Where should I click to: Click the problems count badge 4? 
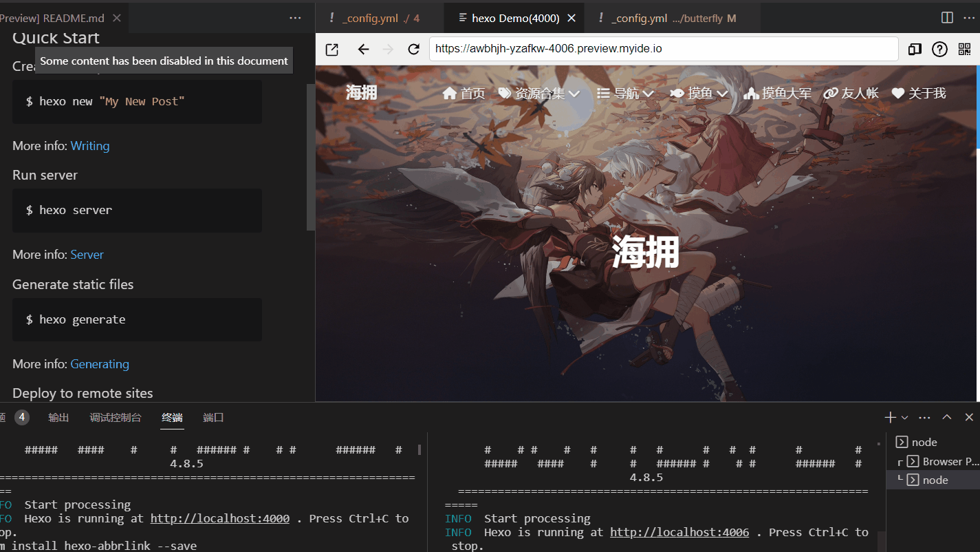pyautogui.click(x=22, y=417)
